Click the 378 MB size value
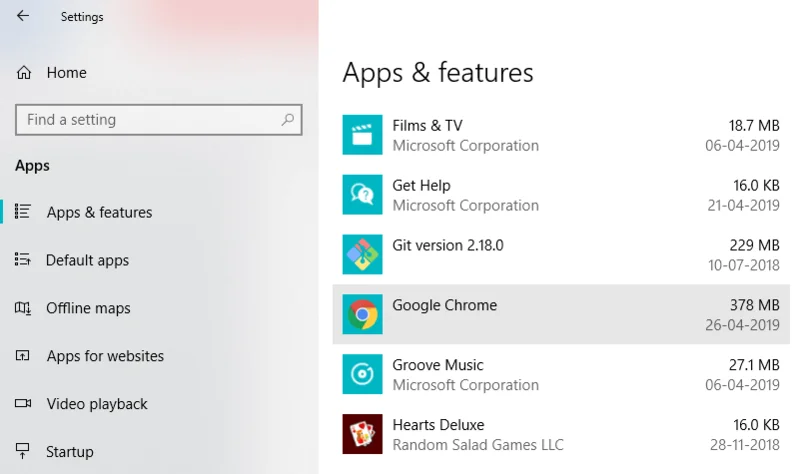 pos(754,305)
